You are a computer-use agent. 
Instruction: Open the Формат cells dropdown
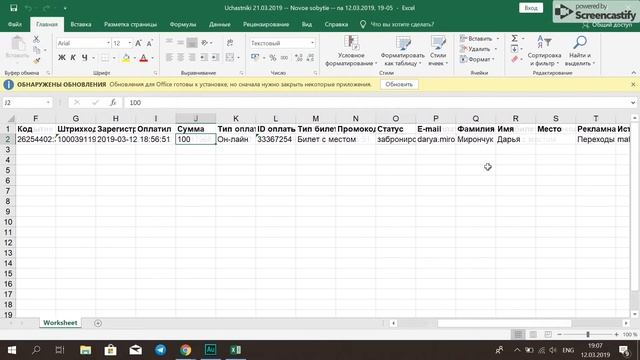477,59
